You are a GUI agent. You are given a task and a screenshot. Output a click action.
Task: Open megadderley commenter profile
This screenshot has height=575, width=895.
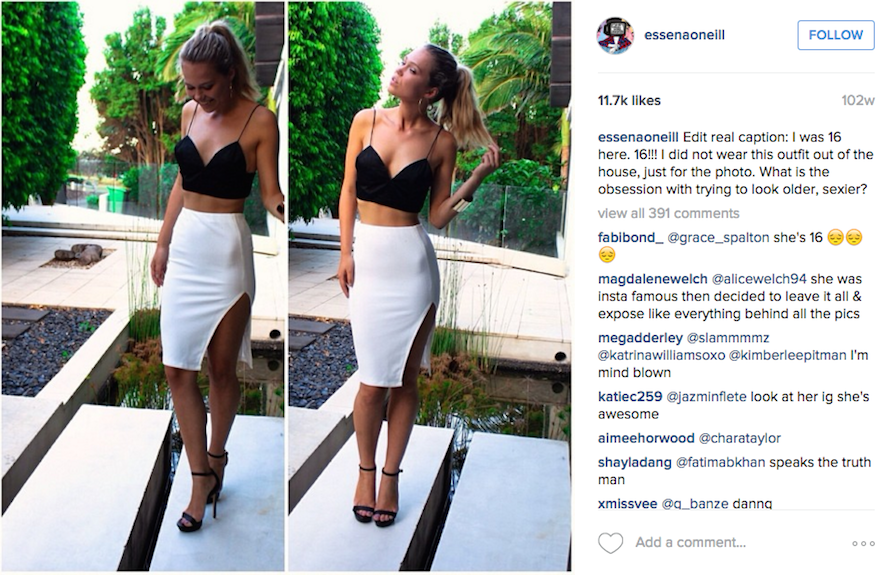pos(640,338)
